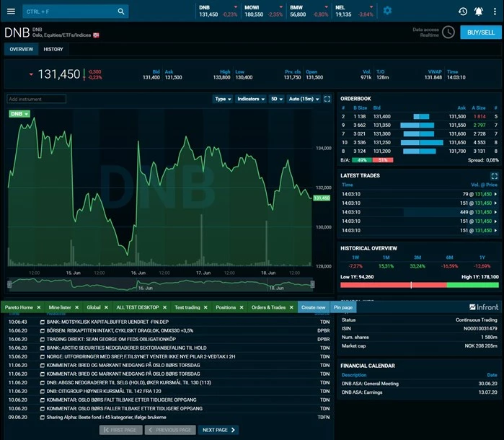This screenshot has height=440, width=504.
Task: Click arrow beside the 449 @ 131,450 trade
Action: [x=495, y=212]
